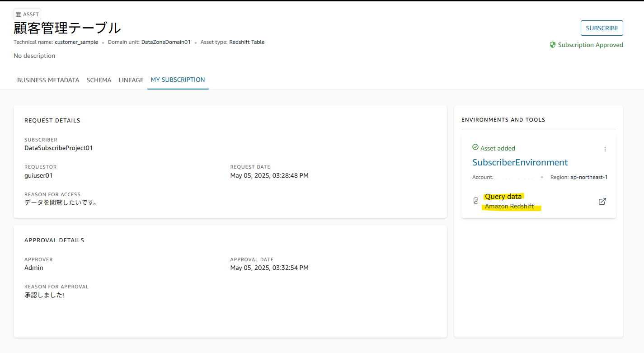Click the request date 03:28:48 PM value
Viewport: 644px width, 353px height.
(x=269, y=175)
